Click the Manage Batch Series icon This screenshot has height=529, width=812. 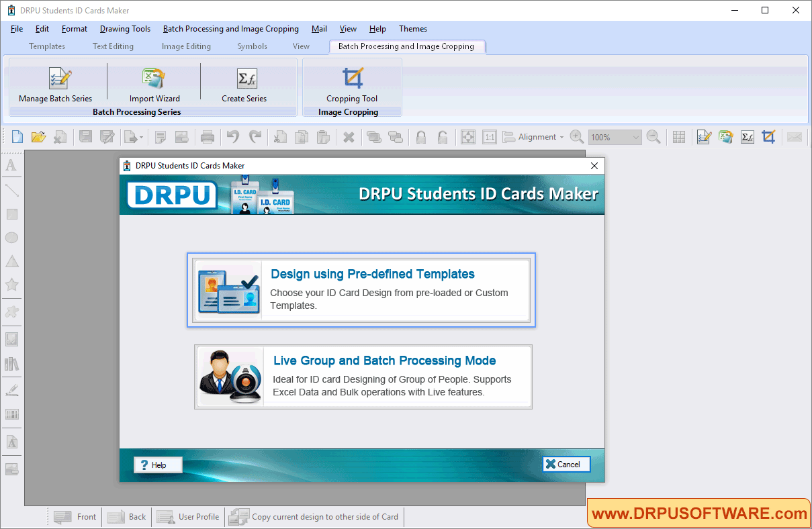(x=60, y=79)
